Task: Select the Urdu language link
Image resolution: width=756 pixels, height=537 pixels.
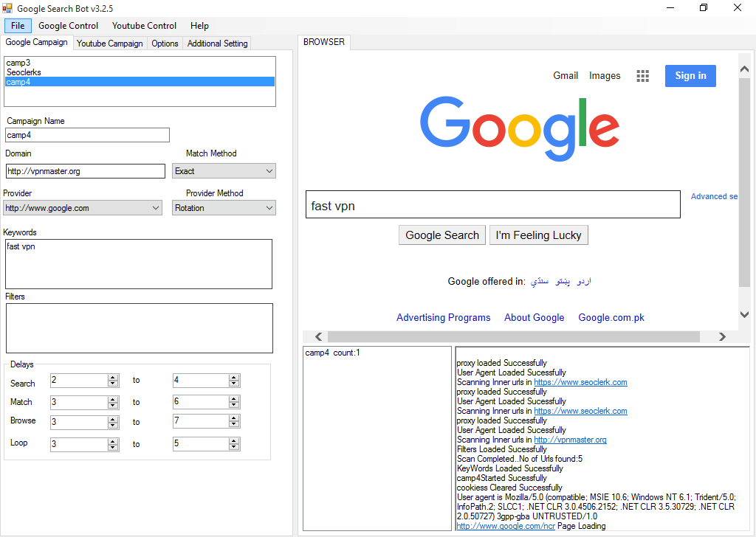Action: click(584, 281)
